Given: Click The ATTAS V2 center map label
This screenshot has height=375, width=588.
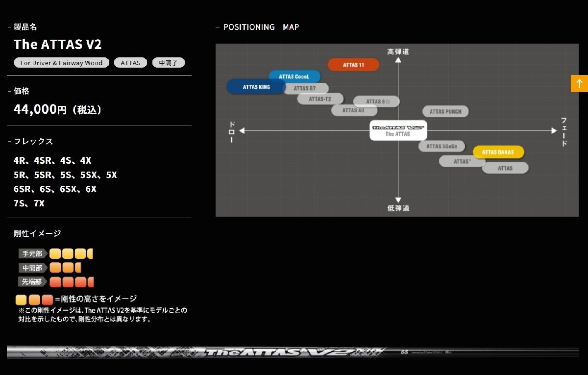Looking at the screenshot, I should click(398, 130).
